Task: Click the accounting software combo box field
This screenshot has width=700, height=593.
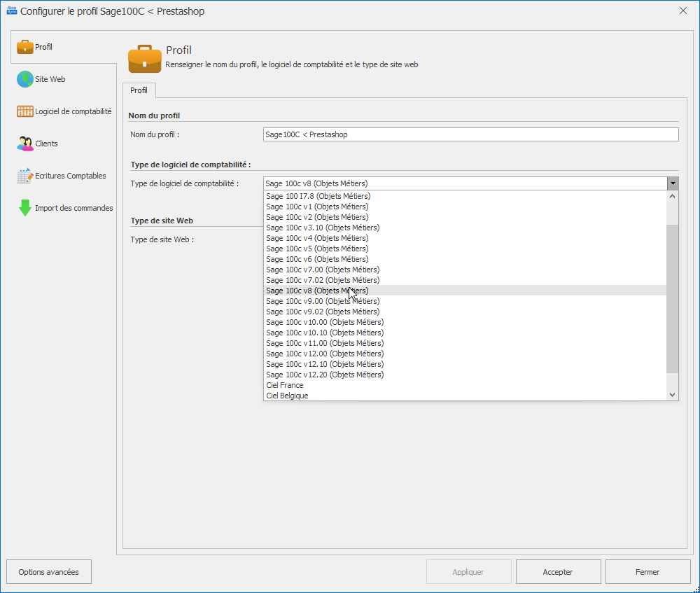Action: click(465, 183)
